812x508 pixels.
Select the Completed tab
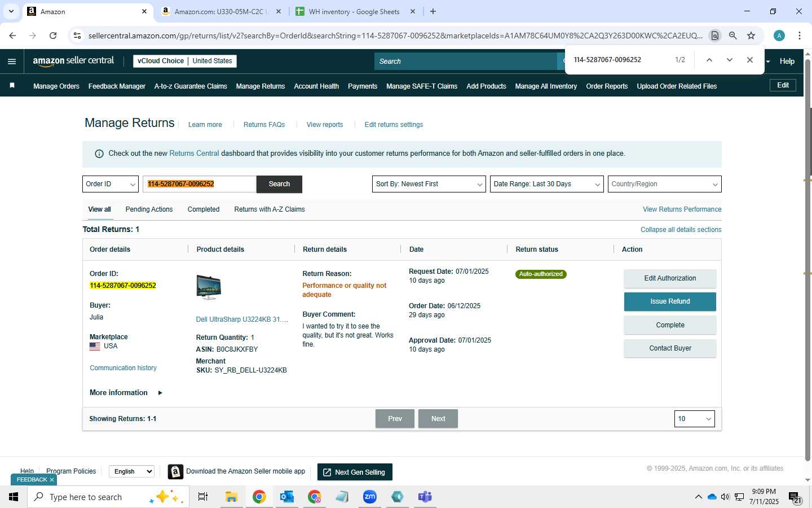tap(204, 209)
